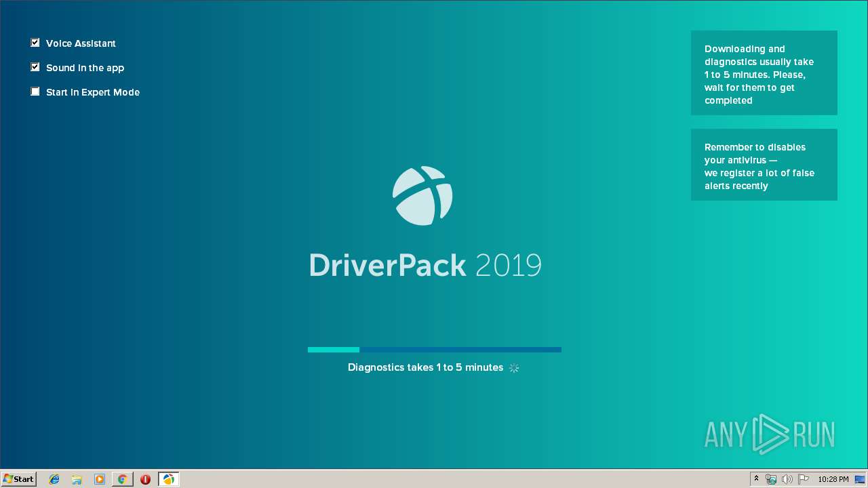Click the 10:28 PM system clock
The height and width of the screenshot is (488, 868).
click(833, 479)
